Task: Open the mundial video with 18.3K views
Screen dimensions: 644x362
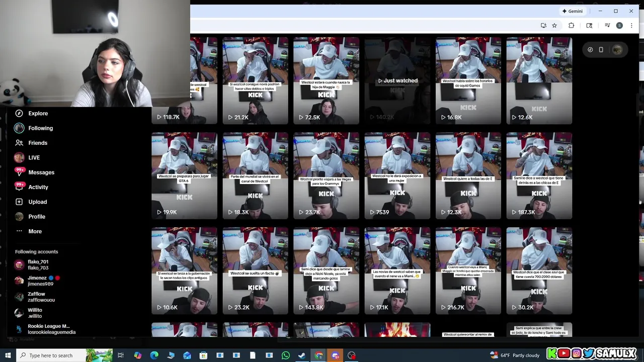Action: coord(255,176)
